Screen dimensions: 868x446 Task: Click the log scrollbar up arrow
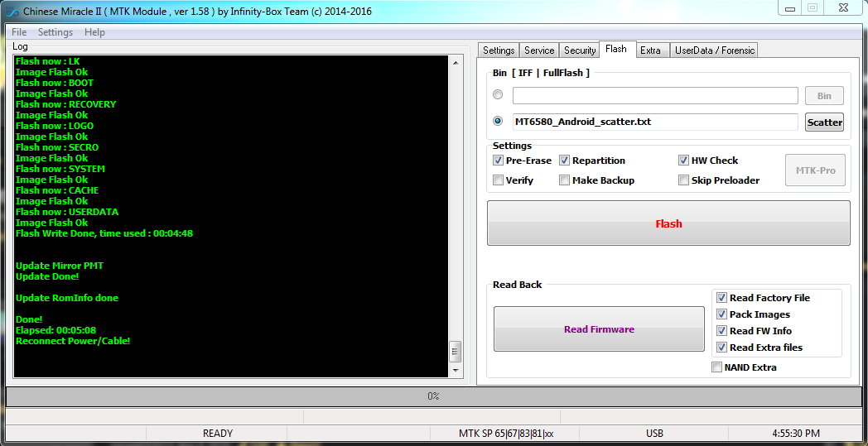pos(456,63)
